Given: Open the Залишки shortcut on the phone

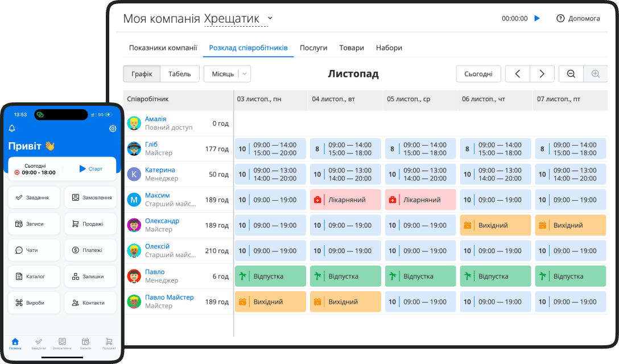Looking at the screenshot, I should click(x=91, y=276).
